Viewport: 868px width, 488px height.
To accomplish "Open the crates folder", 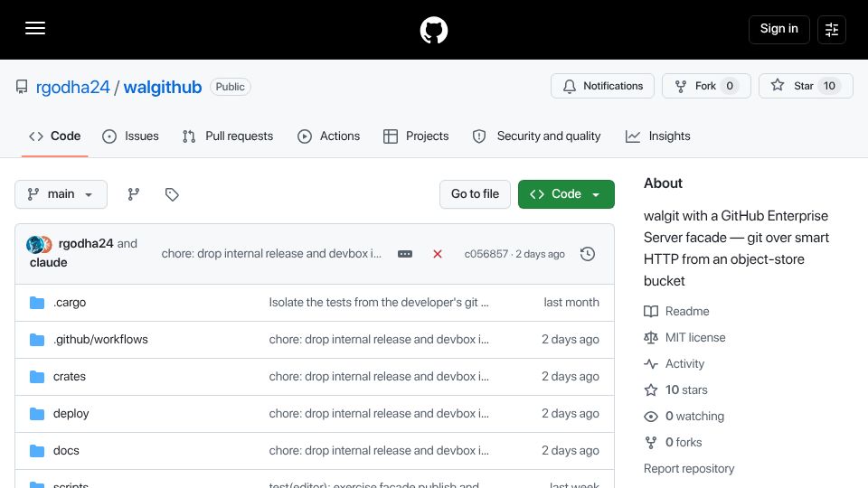I will 70,377.
